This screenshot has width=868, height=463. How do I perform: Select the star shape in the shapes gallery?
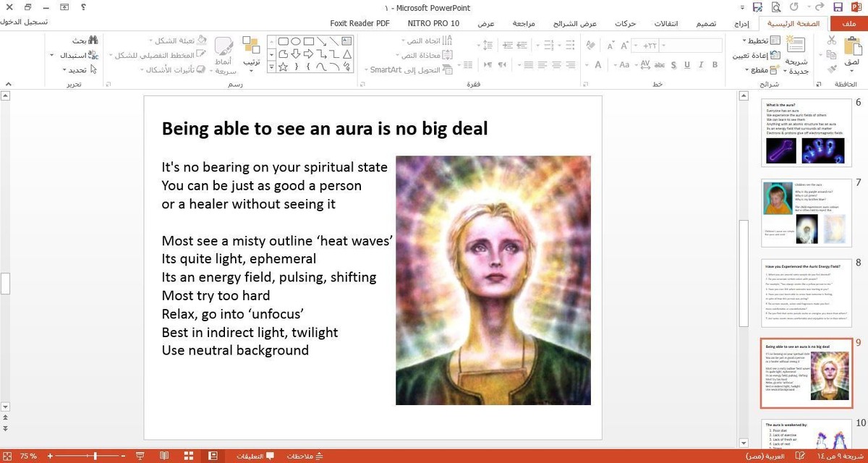(283, 67)
